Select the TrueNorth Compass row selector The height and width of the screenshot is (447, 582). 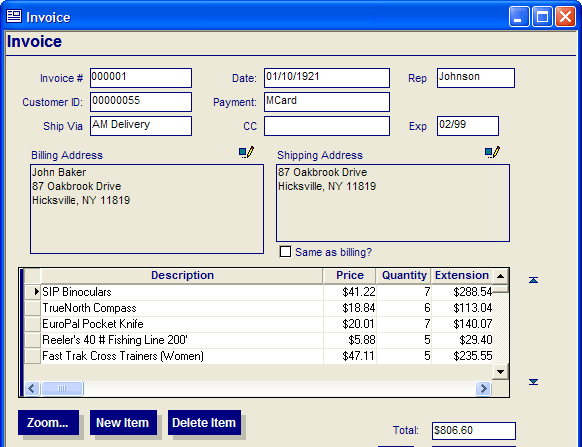tap(33, 308)
